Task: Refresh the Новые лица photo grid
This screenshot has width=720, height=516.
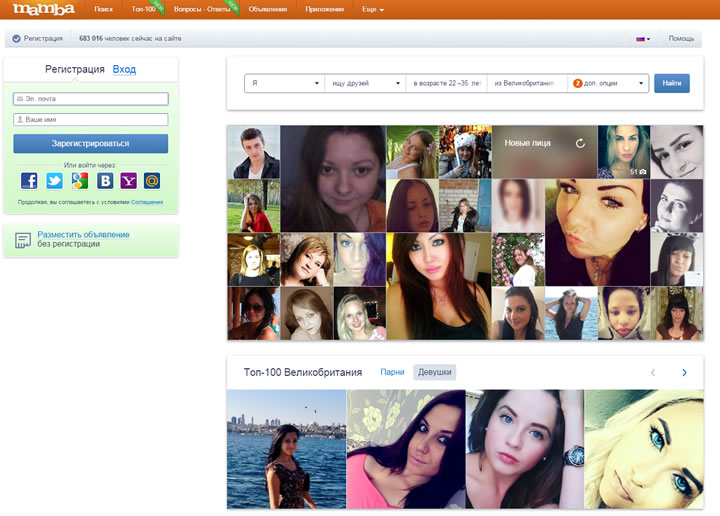Action: click(580, 144)
